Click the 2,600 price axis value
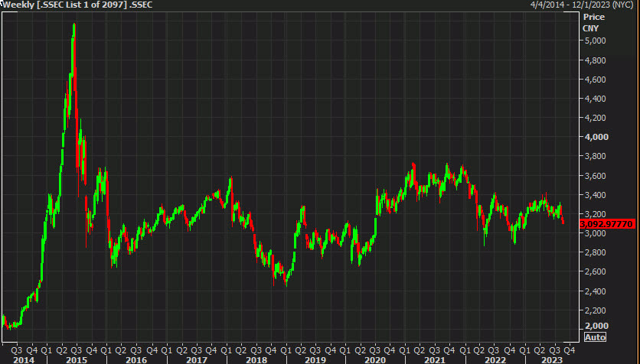Screen dimensions: 640x364 click(595, 271)
